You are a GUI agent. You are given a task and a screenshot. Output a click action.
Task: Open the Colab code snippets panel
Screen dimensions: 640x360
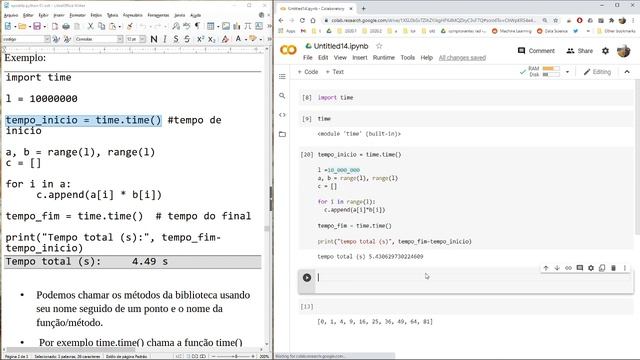pos(282,115)
